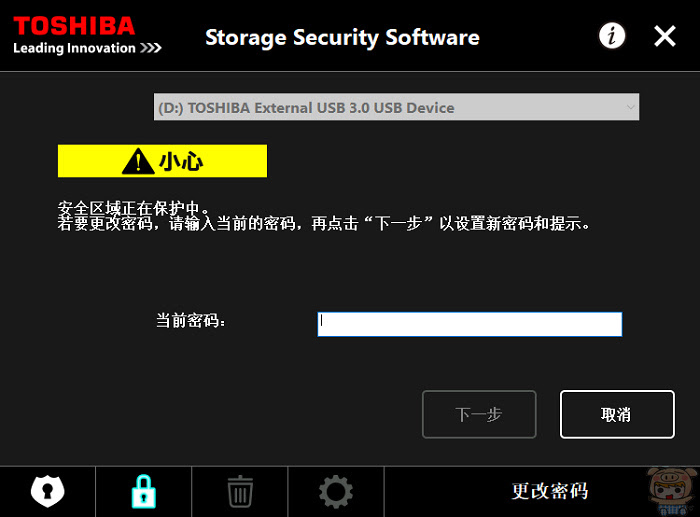The height and width of the screenshot is (517, 700).
Task: Select the cyan padlock tab icon
Action: tap(144, 491)
